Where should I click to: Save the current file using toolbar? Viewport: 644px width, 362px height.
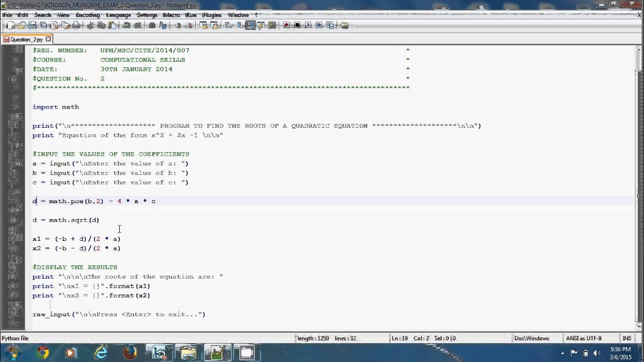pos(32,25)
